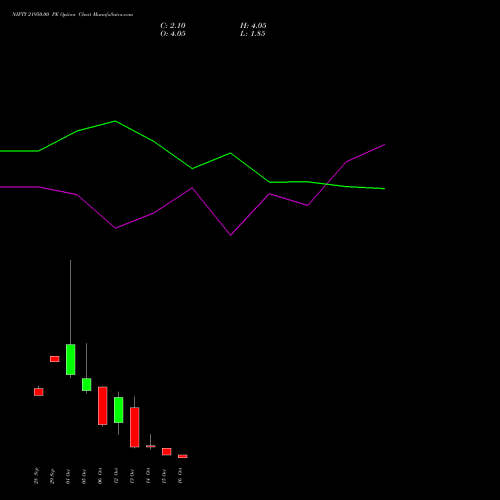Click the low value L: 1.85
The image size is (500, 500).
253,34
